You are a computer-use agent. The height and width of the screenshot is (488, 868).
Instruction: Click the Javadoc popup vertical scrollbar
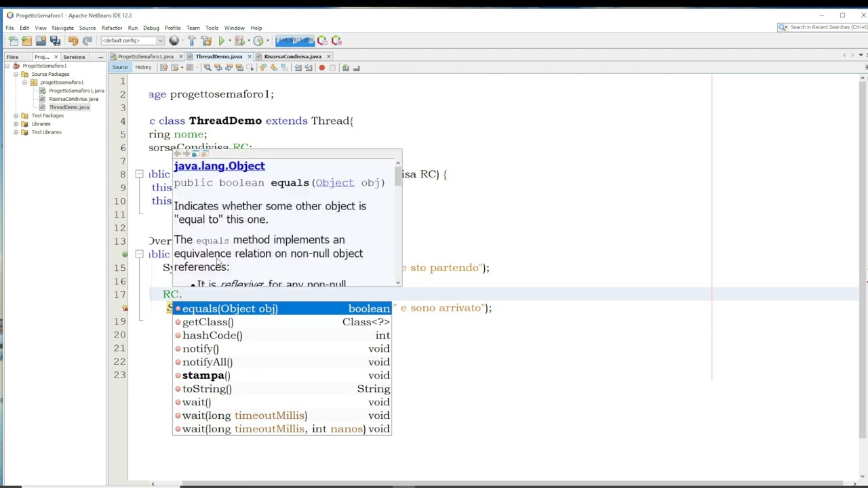(398, 222)
